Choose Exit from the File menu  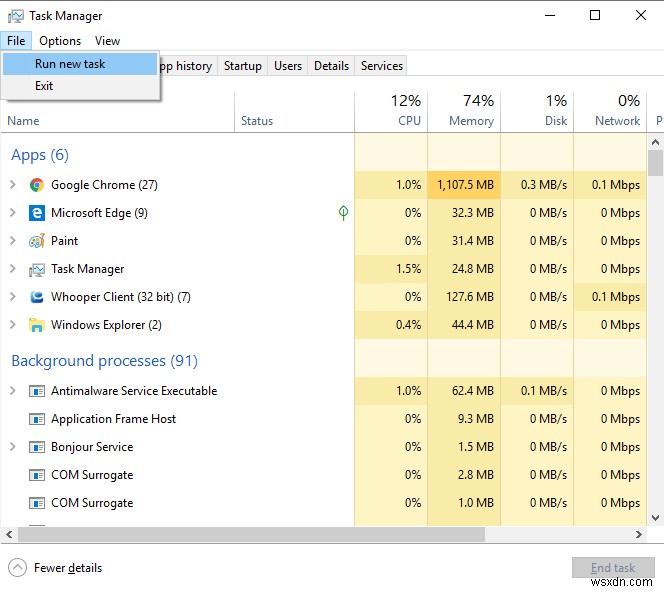coord(80,86)
